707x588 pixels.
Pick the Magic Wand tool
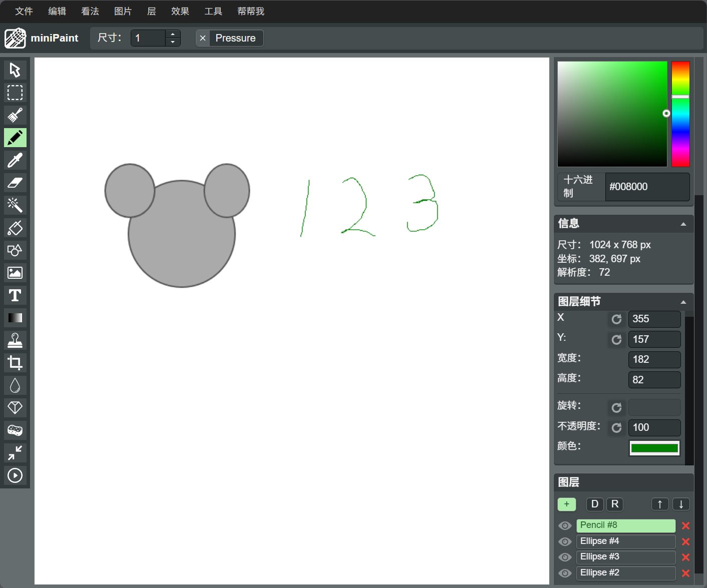[x=15, y=205]
